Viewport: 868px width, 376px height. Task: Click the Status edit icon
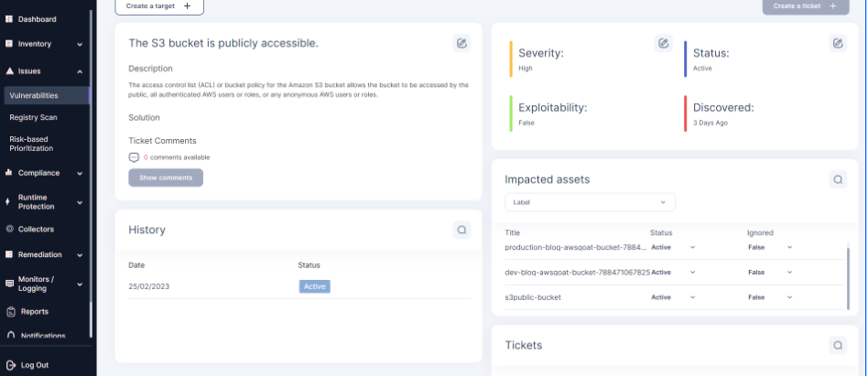click(x=838, y=43)
